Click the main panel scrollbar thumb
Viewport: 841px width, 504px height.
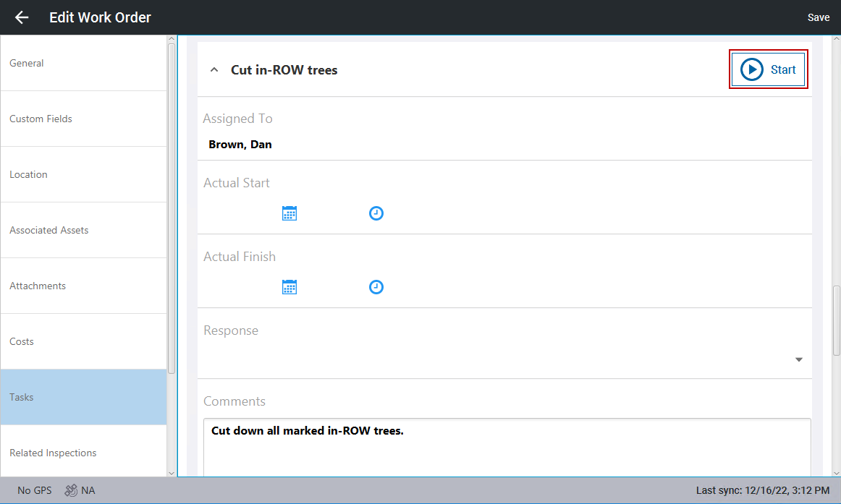pyautogui.click(x=836, y=320)
